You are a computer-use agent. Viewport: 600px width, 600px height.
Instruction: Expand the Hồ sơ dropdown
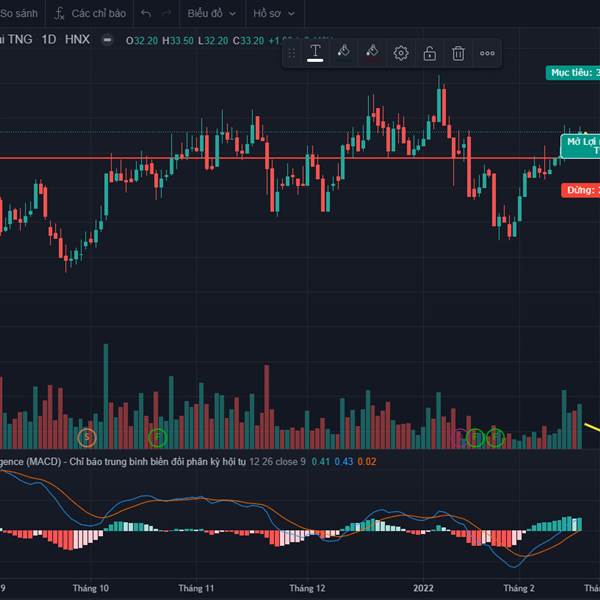pyautogui.click(x=274, y=13)
